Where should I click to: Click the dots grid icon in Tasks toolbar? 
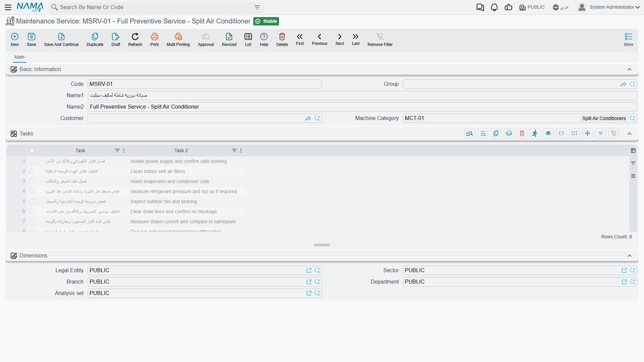[574, 133]
